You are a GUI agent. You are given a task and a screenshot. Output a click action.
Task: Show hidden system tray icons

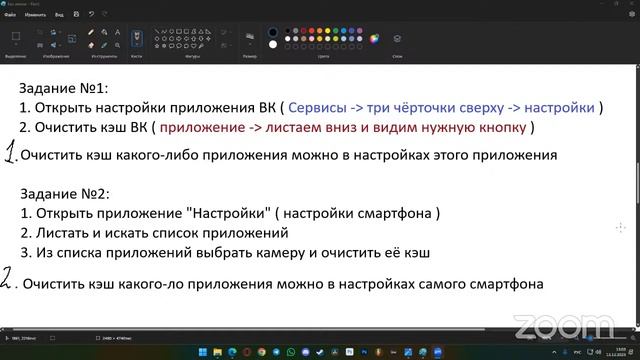pos(554,352)
